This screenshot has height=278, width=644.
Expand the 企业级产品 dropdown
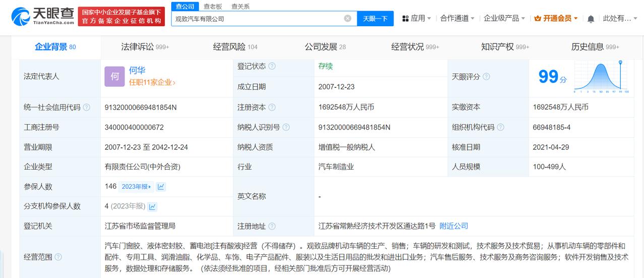[x=504, y=18]
